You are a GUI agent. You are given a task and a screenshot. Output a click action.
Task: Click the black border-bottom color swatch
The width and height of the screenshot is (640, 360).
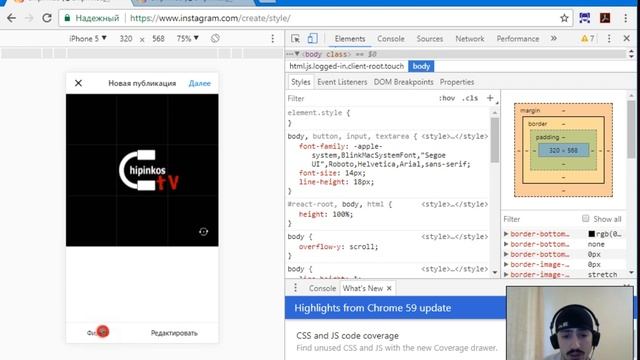point(591,234)
